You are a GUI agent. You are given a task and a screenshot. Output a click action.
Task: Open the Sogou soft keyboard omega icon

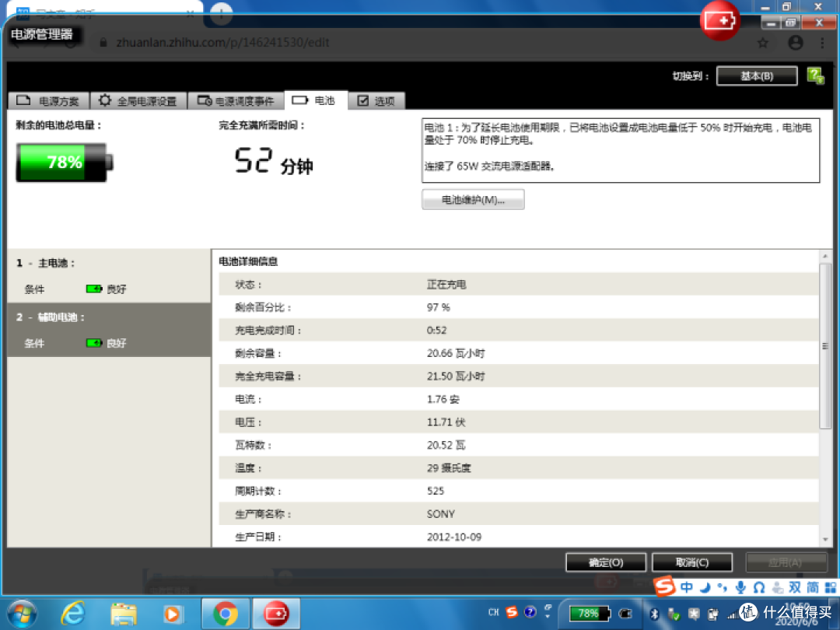tap(758, 588)
